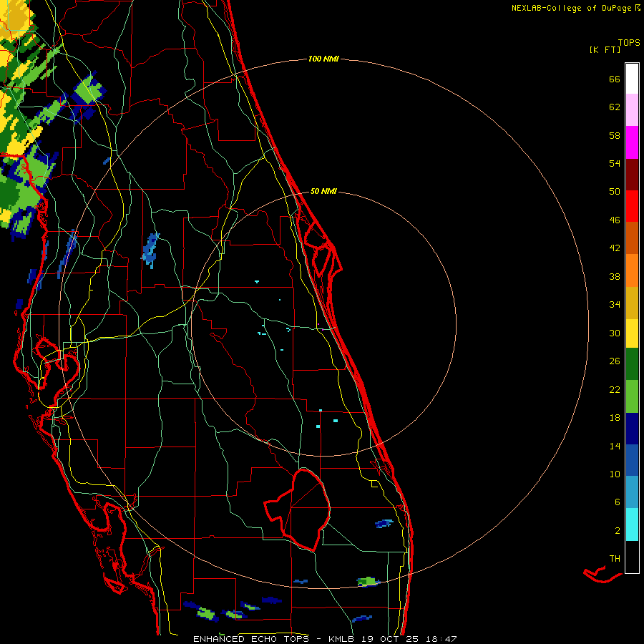The image size is (644, 644).
Task: Click the 10 legend value
Action: [x=615, y=474]
